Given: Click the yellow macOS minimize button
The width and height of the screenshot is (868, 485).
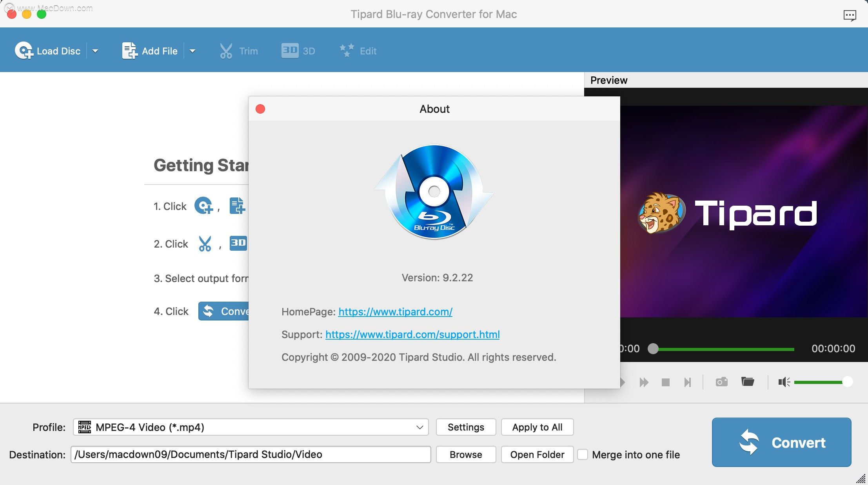Looking at the screenshot, I should coord(27,14).
